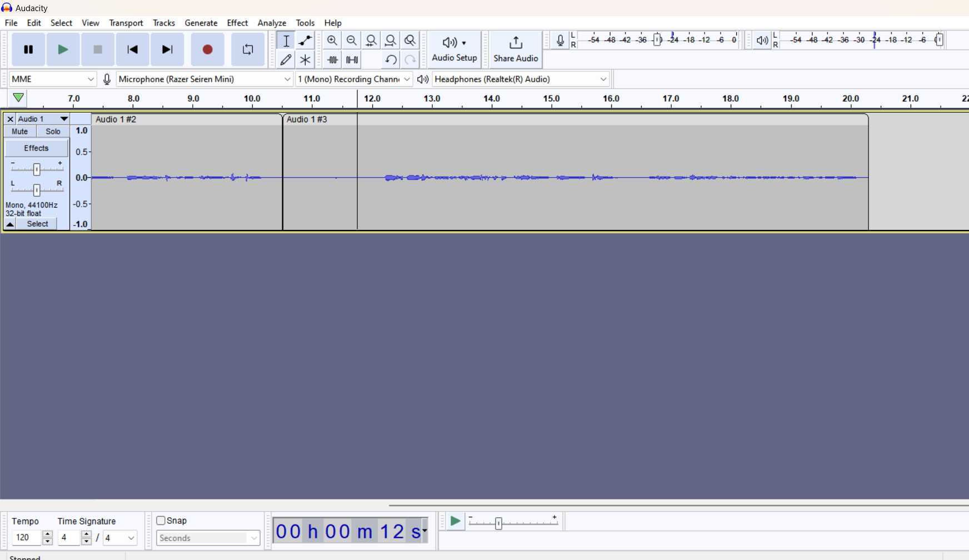Activate the Multi-tool
Viewport: 969px width, 560px height.
[304, 59]
